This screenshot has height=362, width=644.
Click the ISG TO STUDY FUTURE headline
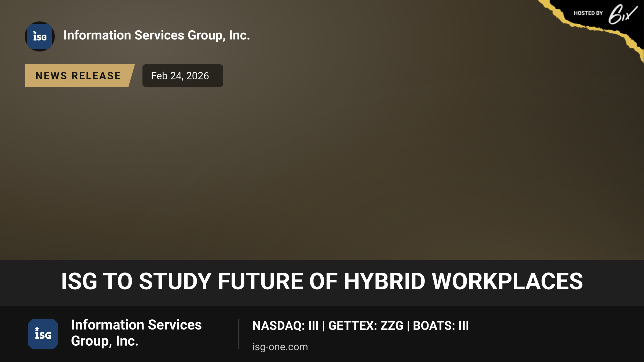pyautogui.click(x=322, y=281)
